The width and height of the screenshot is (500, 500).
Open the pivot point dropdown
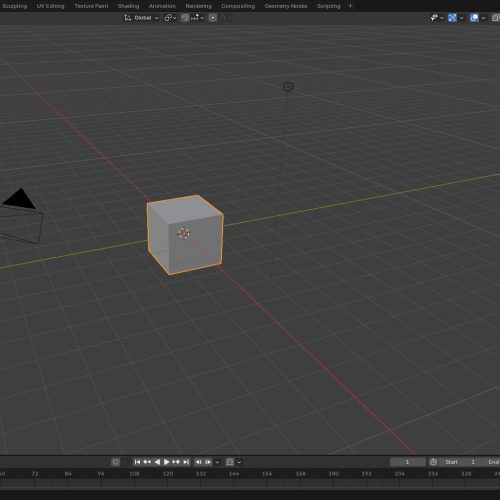[170, 18]
